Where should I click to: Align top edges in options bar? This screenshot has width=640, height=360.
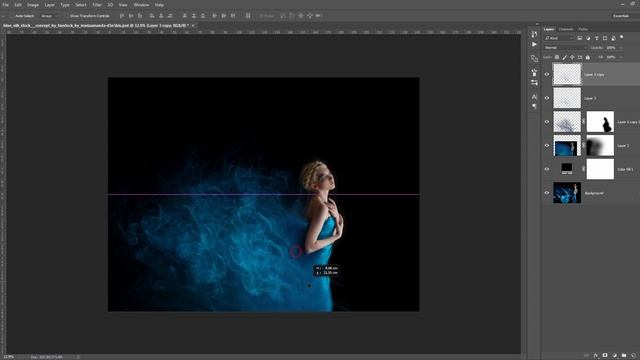[122, 16]
